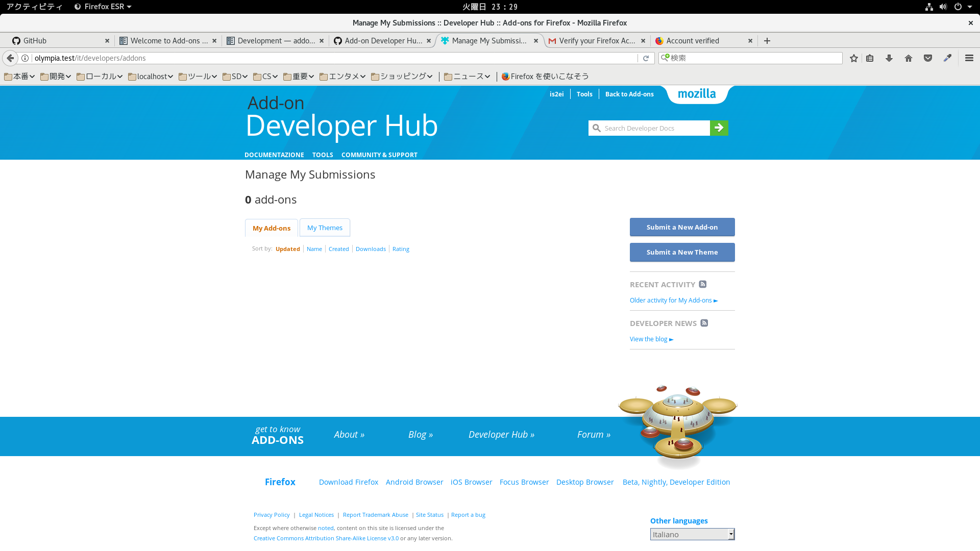Open the downloads arrow icon
The image size is (980, 551).
(889, 58)
